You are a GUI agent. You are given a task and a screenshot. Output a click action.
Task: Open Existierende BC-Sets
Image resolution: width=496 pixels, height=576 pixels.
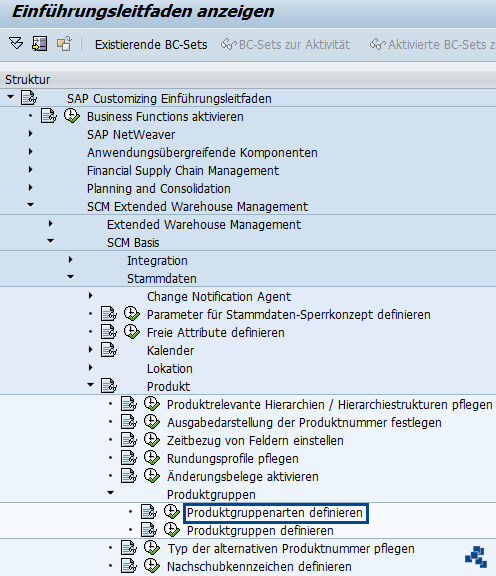(x=151, y=44)
